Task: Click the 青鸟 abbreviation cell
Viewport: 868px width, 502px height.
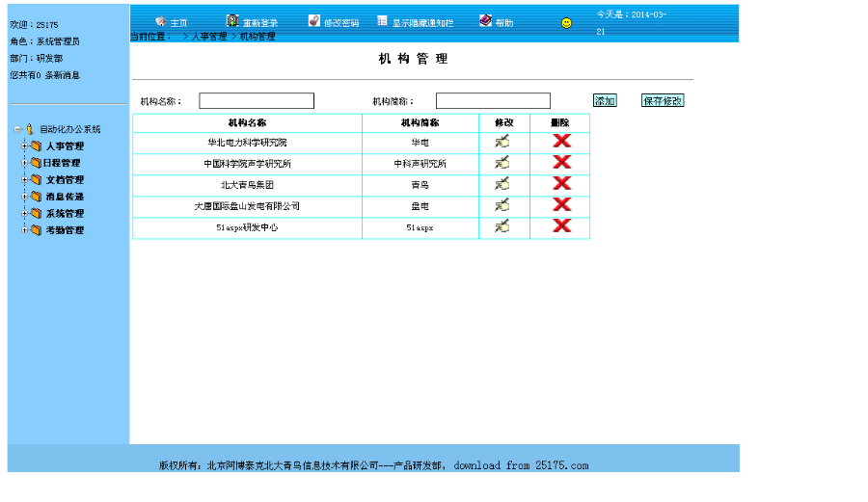Action: (420, 185)
